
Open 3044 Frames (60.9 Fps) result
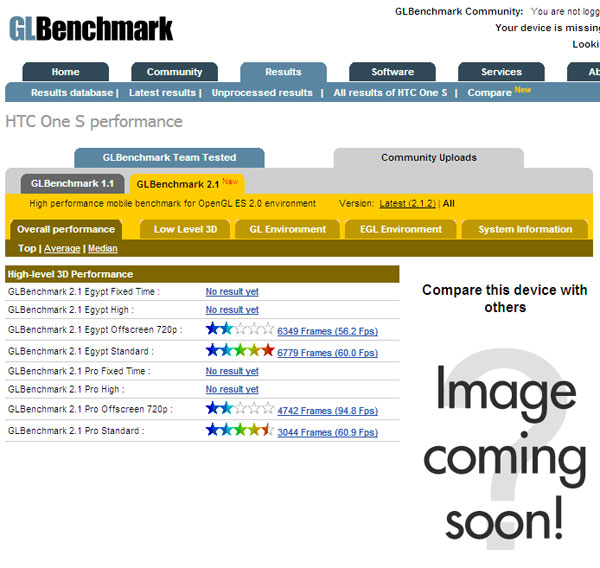coord(327,432)
